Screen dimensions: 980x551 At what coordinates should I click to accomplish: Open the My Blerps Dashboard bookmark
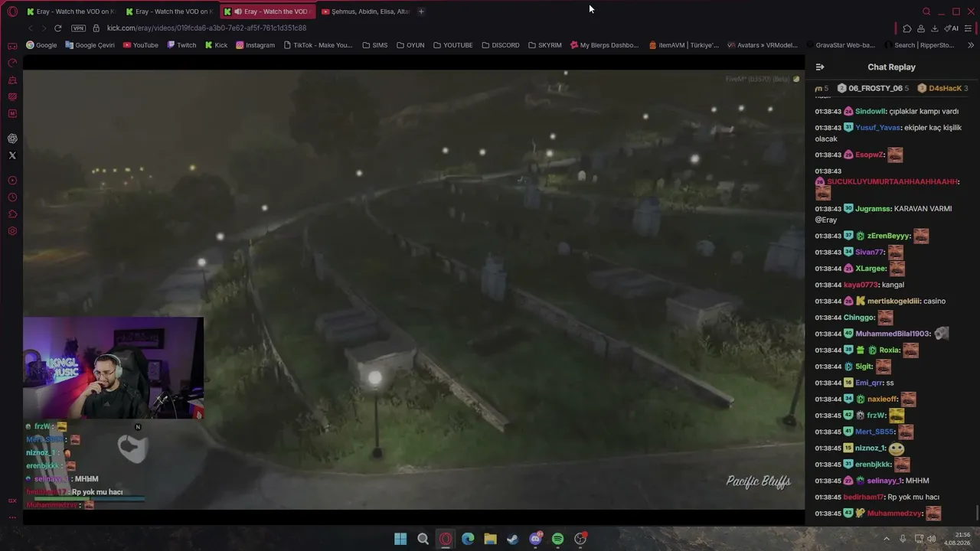[604, 45]
